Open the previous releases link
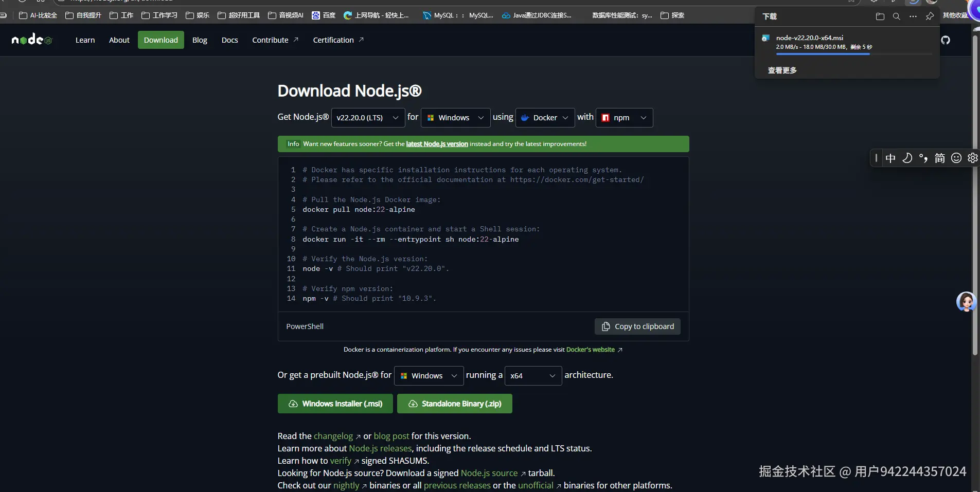Image resolution: width=980 pixels, height=492 pixels. 457,485
